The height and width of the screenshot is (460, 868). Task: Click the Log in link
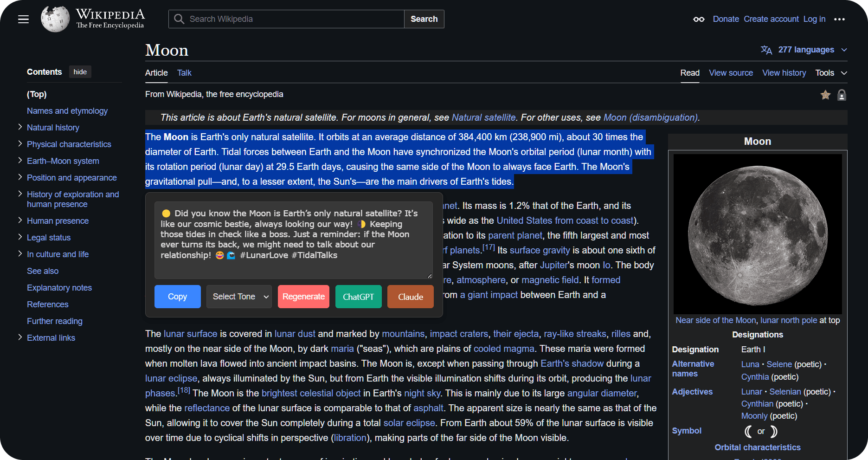pyautogui.click(x=814, y=19)
